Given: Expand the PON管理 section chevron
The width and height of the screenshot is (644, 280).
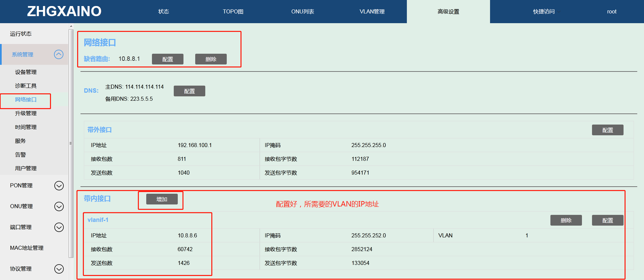Looking at the screenshot, I should (59, 186).
